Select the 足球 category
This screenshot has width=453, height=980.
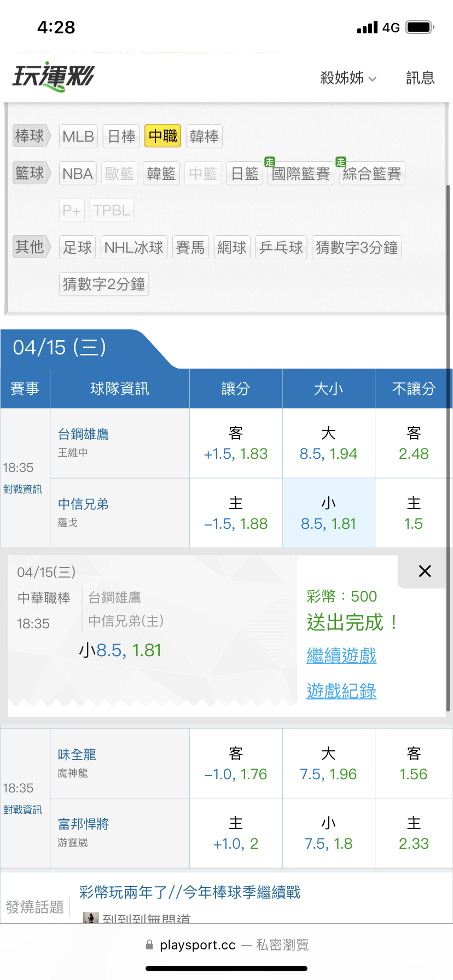77,247
